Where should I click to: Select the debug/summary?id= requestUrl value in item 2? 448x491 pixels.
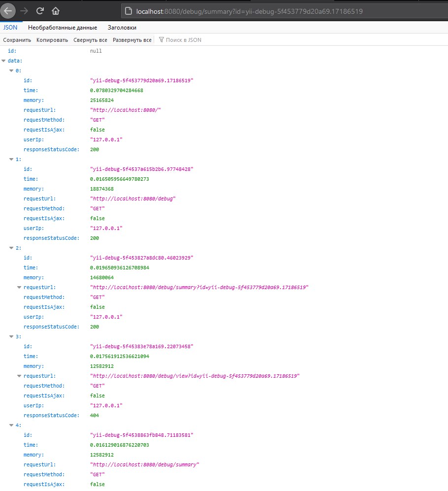coord(199,288)
